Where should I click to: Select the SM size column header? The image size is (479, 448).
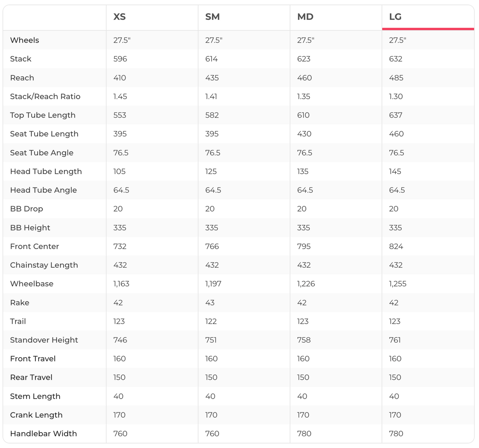(x=212, y=17)
